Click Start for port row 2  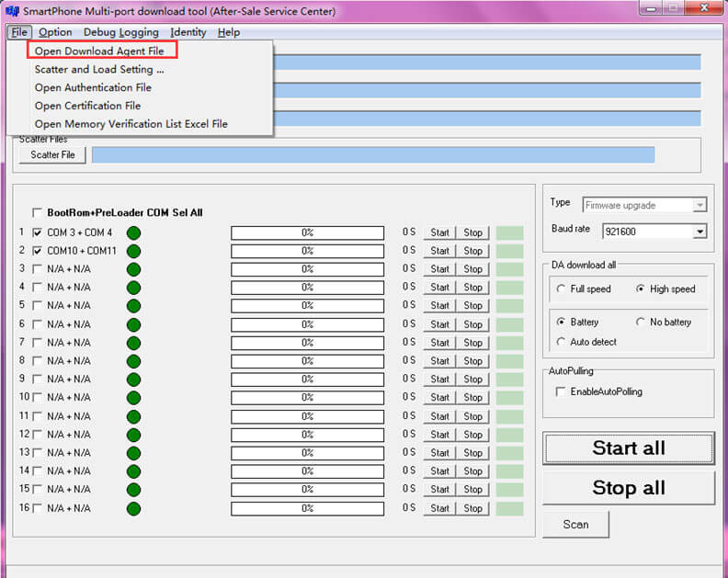[439, 251]
